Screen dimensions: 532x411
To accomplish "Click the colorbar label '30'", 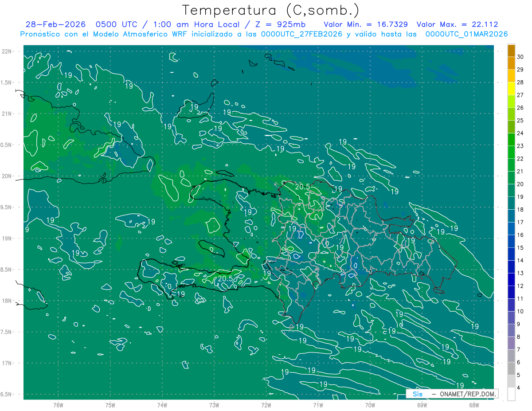I will [x=520, y=57].
